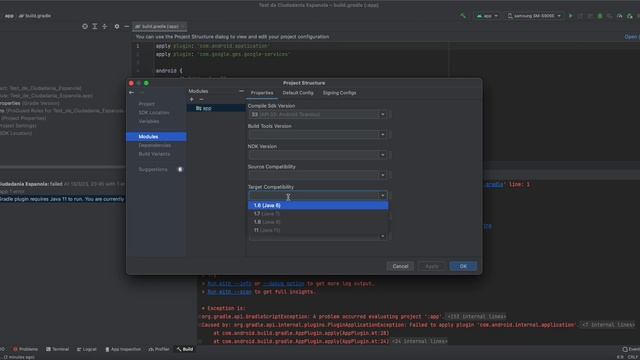Click the Event Log button in status bar

point(631,349)
